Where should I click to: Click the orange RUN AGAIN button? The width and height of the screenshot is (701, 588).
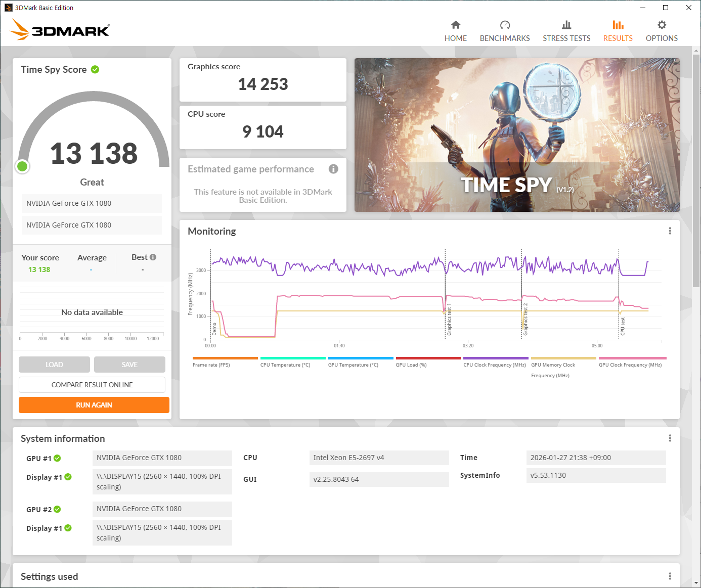94,405
